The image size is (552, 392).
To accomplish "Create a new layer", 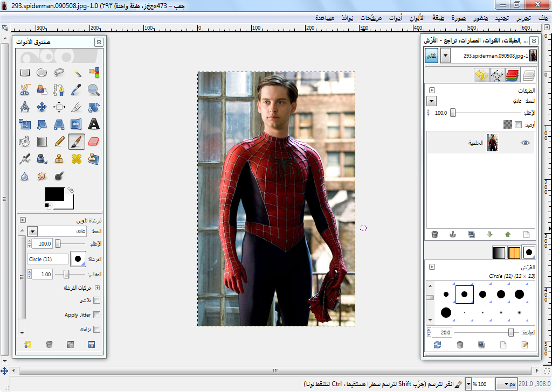I will click(526, 234).
